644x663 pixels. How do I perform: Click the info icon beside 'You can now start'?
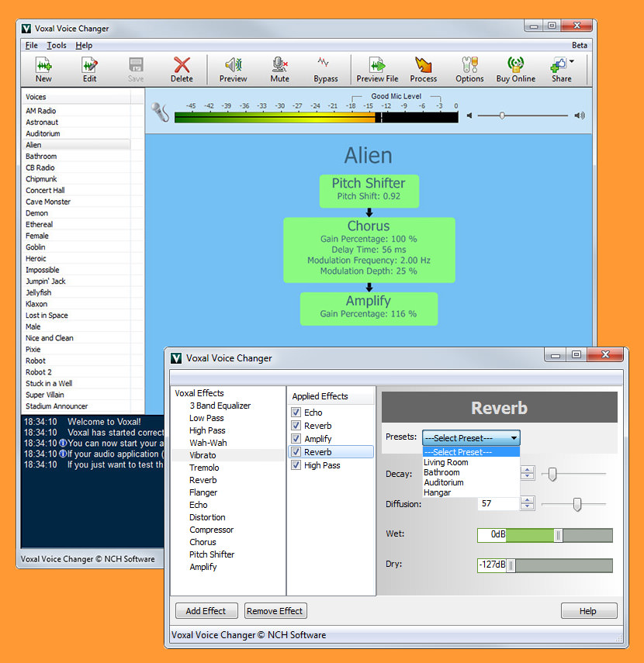pos(63,443)
